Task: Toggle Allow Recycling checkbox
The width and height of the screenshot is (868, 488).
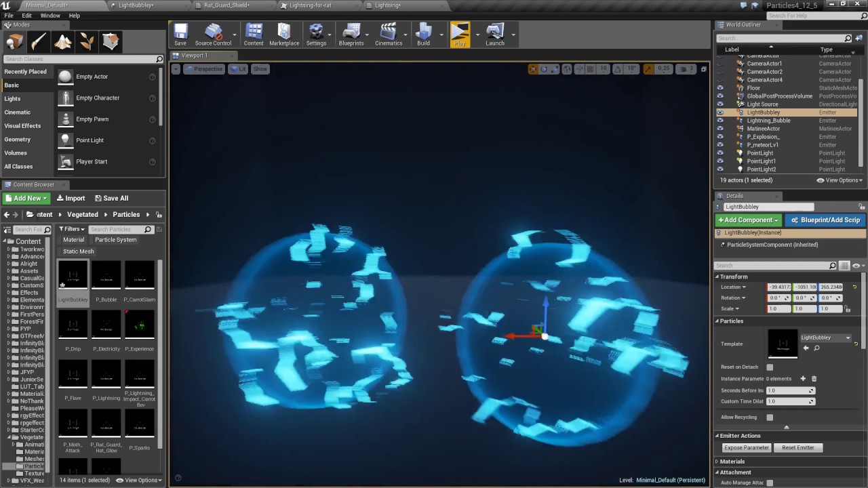Action: 770,418
